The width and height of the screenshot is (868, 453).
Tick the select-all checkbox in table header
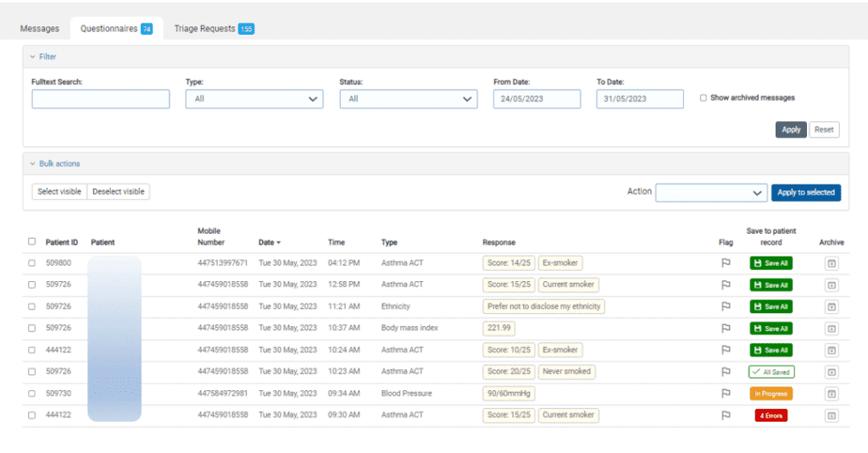[32, 241]
